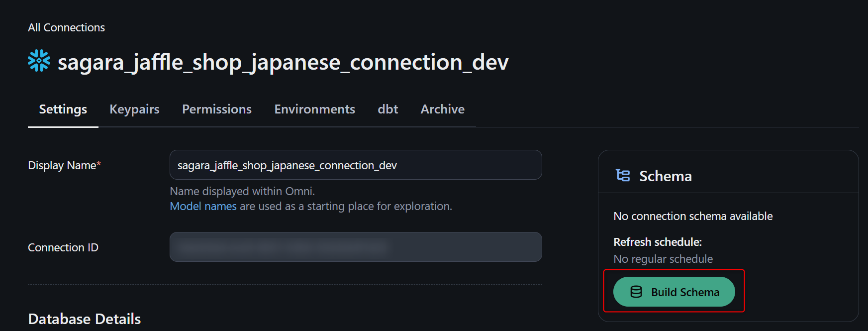This screenshot has width=868, height=331.
Task: Focus the Display Name text field
Action: click(355, 165)
